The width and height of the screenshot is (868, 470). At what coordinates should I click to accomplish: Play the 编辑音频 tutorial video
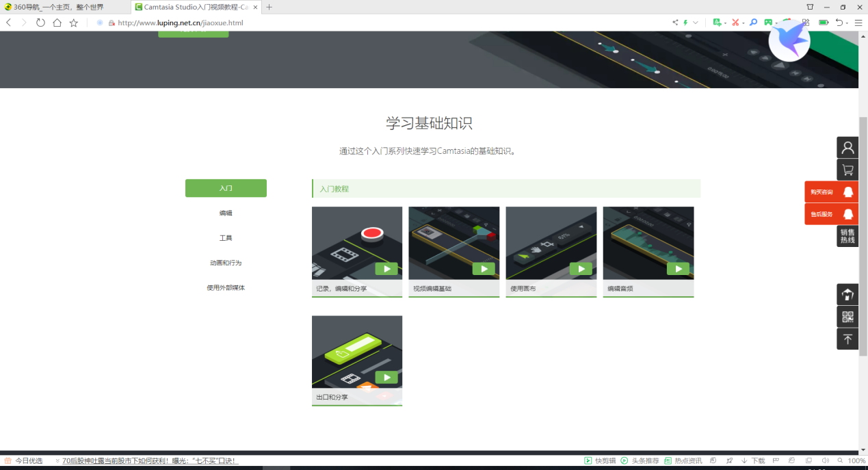pos(679,269)
